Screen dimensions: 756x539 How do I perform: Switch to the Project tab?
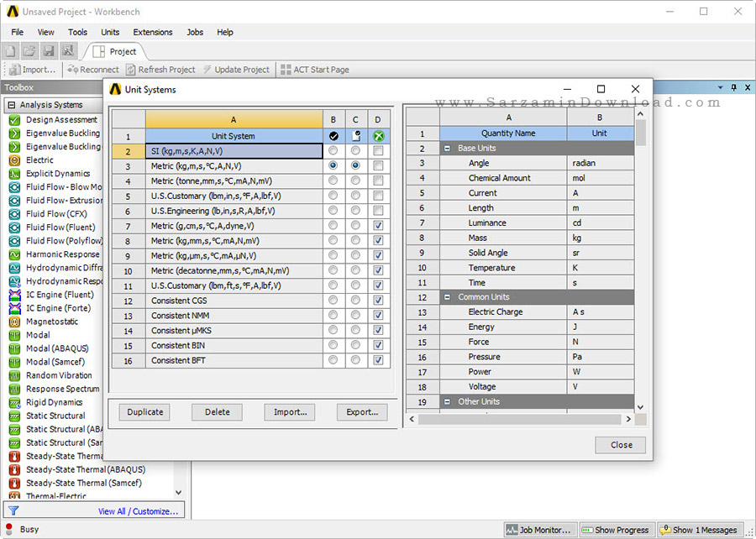(x=114, y=51)
